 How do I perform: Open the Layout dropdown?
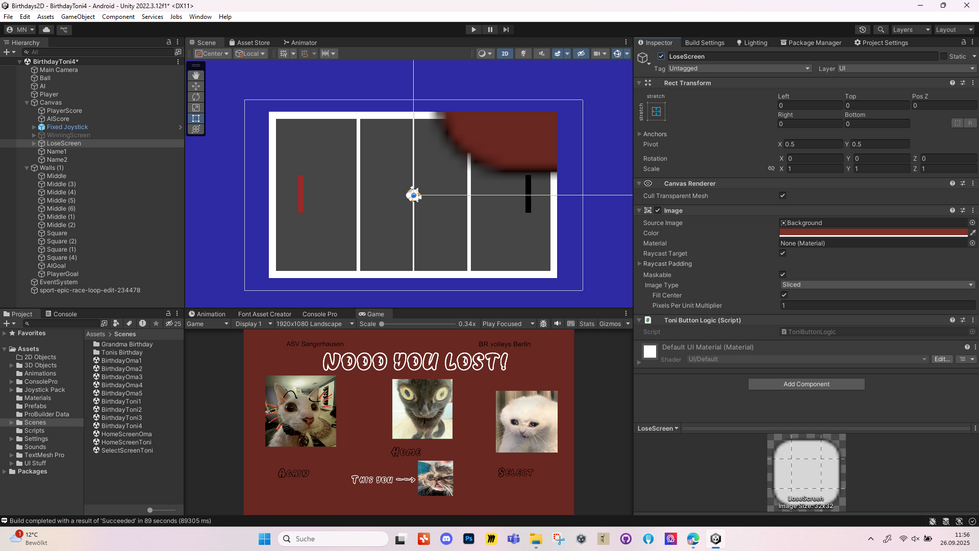coord(953,29)
